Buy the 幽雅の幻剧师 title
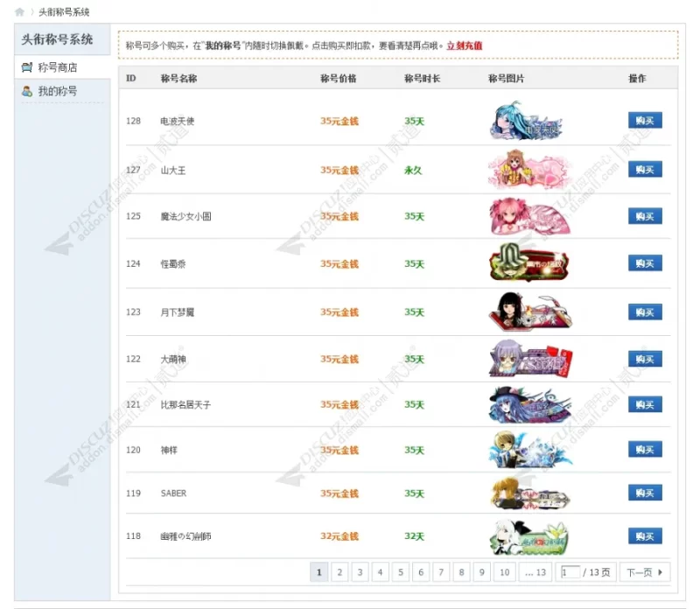 (645, 536)
